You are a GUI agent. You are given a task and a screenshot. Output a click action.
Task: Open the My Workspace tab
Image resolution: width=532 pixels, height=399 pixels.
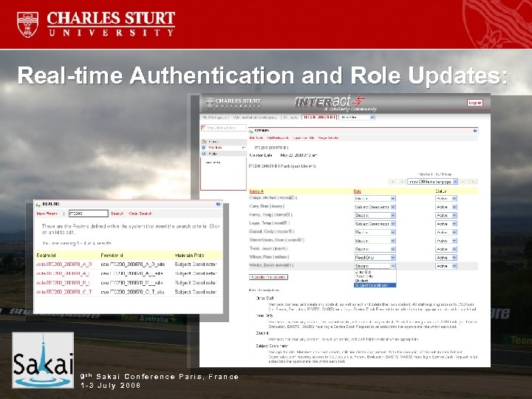tap(215, 117)
